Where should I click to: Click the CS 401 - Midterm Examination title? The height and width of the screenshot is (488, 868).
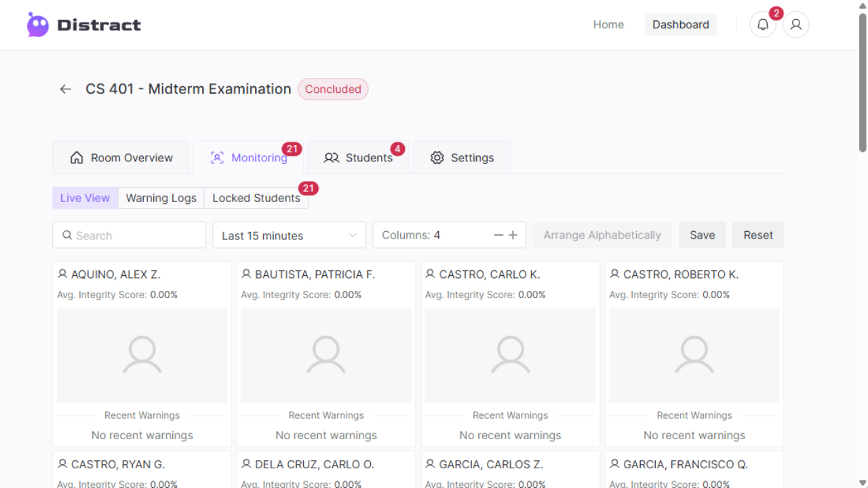[189, 89]
